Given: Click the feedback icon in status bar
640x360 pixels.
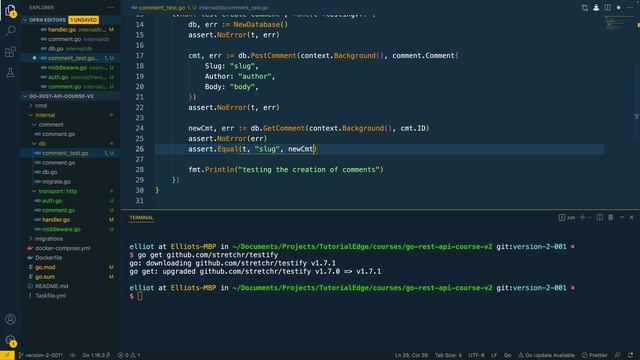Looking at the screenshot, I should pyautogui.click(x=618, y=355).
